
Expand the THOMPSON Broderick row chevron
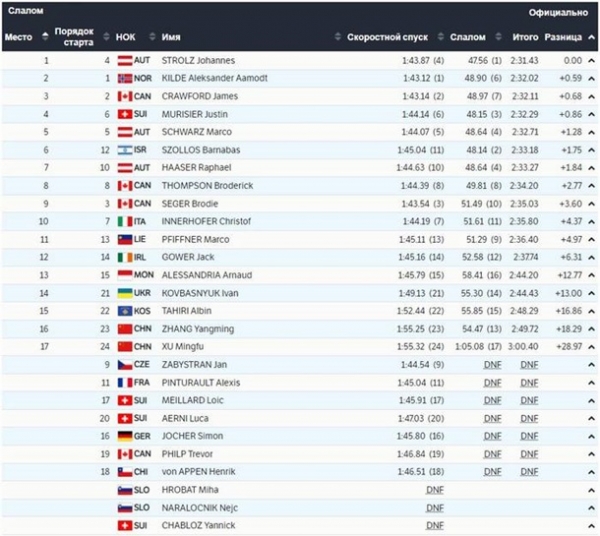coord(592,186)
